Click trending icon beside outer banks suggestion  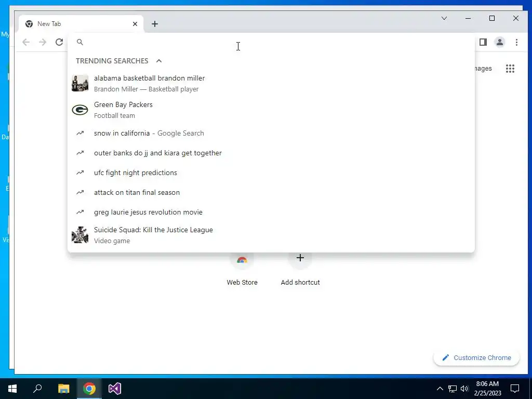80,153
